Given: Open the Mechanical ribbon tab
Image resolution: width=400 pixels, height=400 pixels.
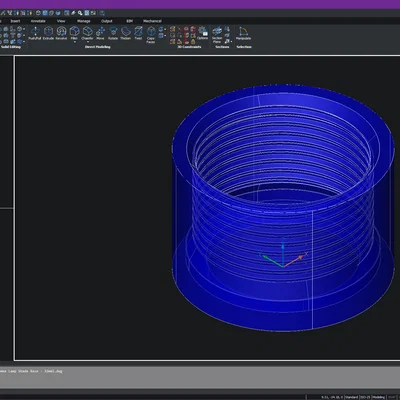Looking at the screenshot, I should click(152, 21).
